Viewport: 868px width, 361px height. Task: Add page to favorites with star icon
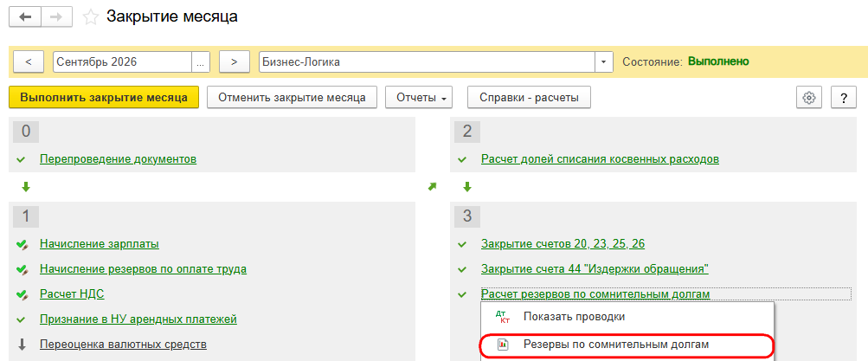pos(90,17)
